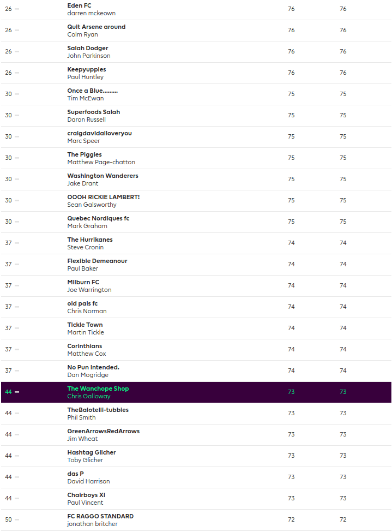392x532 pixels.
Task: Open Salah Dodger team page
Action: tap(88, 48)
